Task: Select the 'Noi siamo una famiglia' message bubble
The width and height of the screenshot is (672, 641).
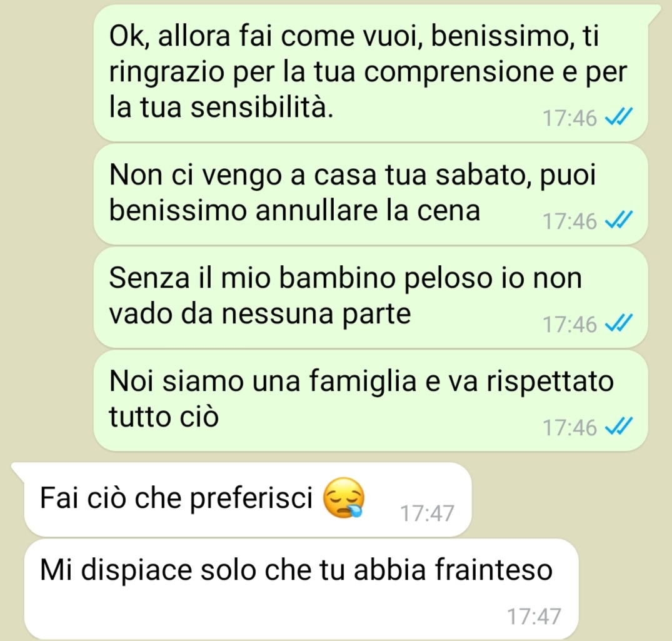Action: [371, 400]
